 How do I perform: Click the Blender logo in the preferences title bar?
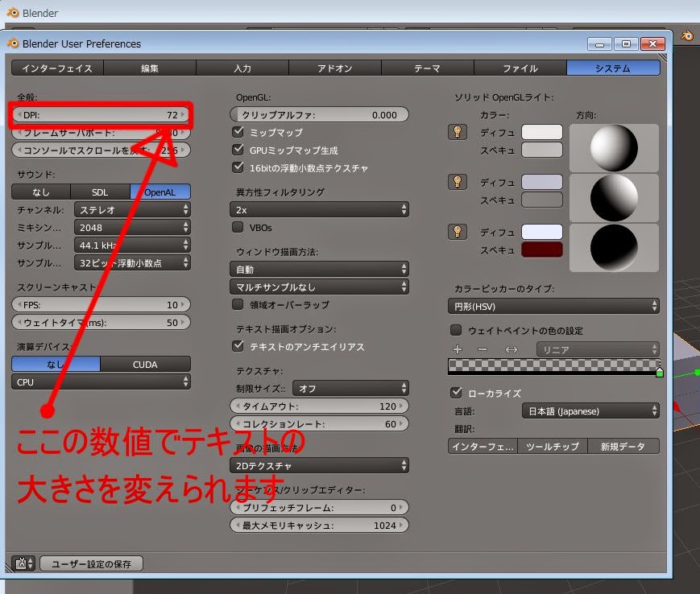pyautogui.click(x=13, y=43)
